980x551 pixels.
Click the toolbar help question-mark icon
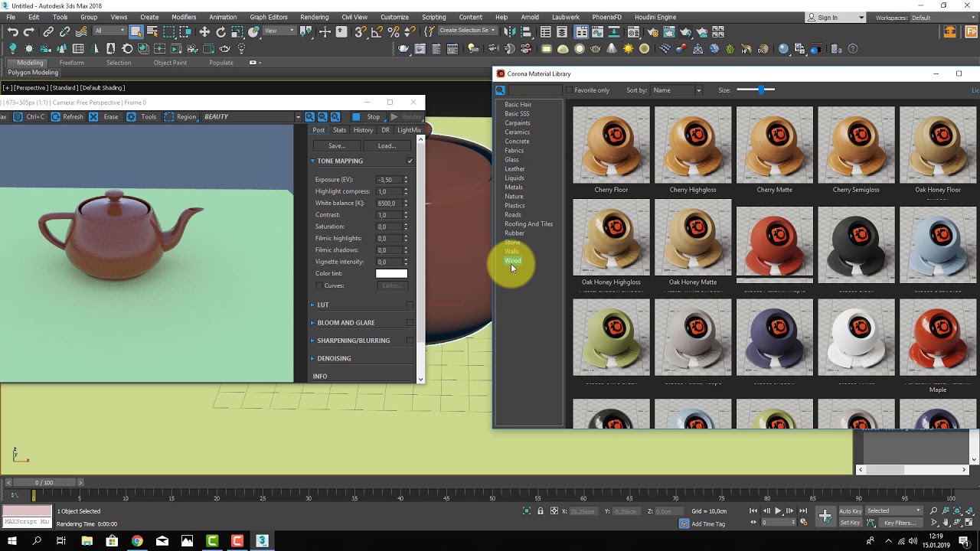tap(853, 49)
